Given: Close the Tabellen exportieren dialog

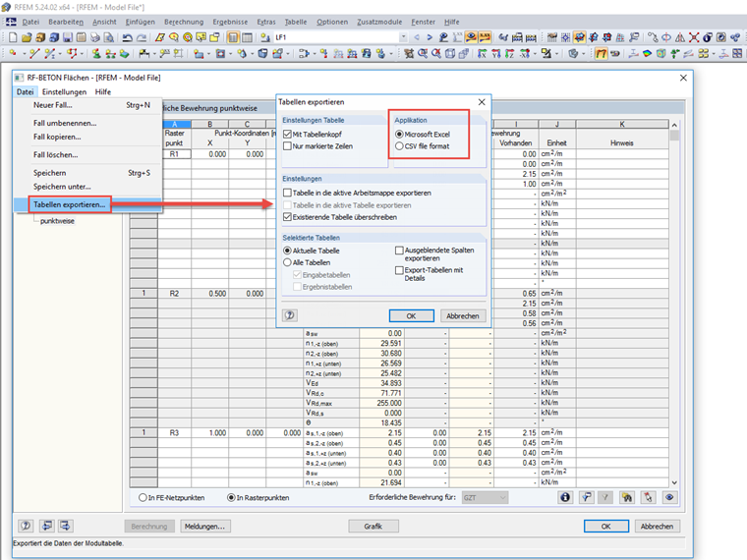Looking at the screenshot, I should [x=482, y=102].
